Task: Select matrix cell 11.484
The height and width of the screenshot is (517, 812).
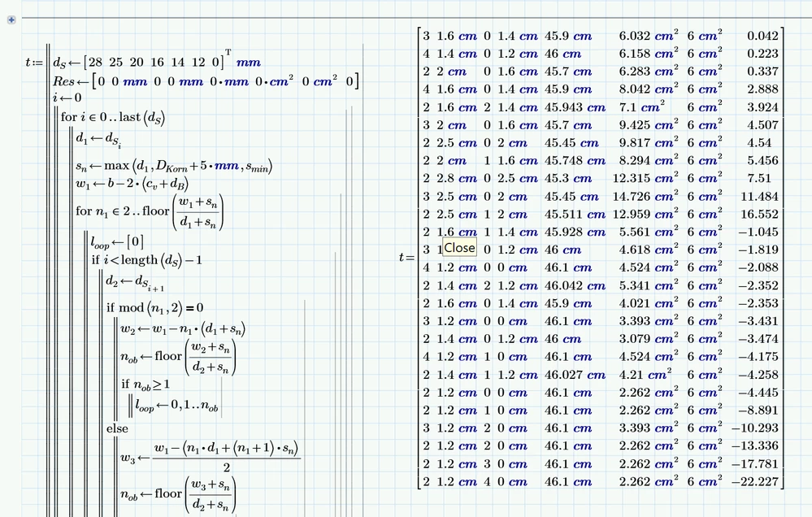Action: click(x=759, y=197)
